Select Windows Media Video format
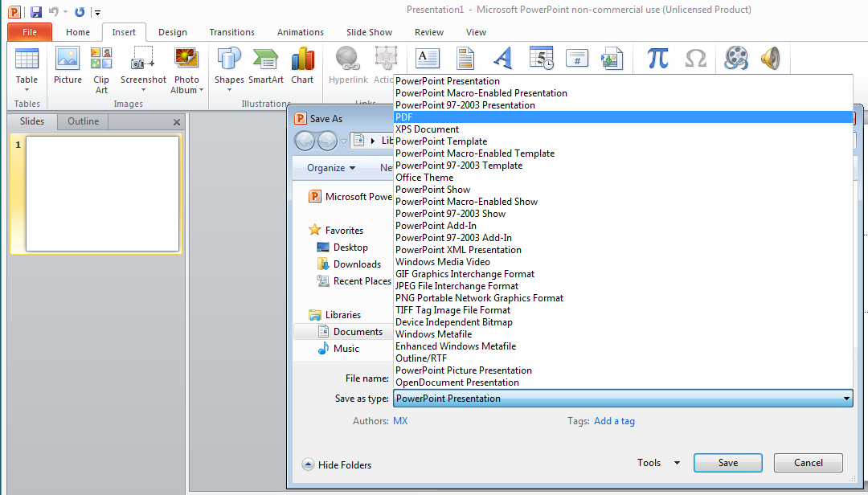Viewport: 868px width, 495px height. (624, 261)
